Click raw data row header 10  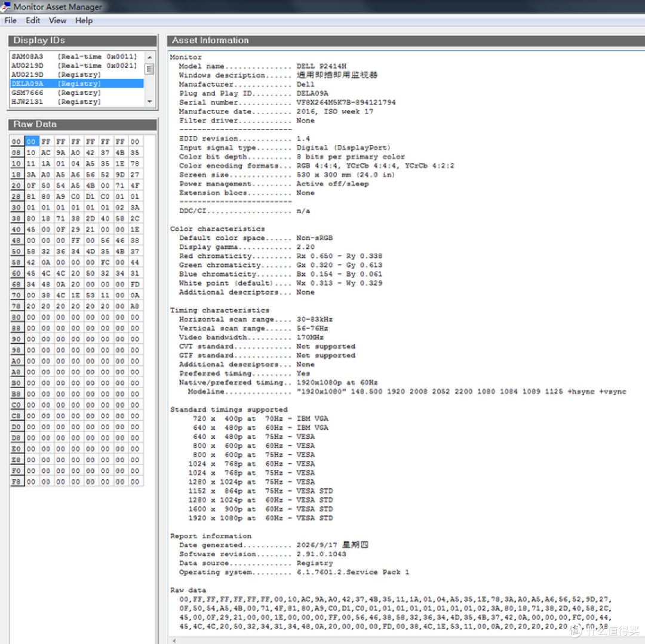tap(17, 164)
